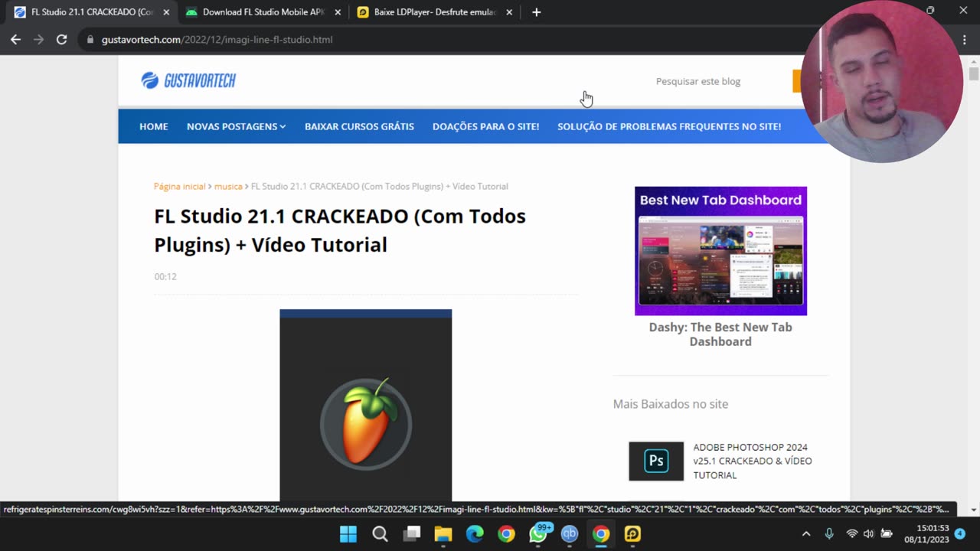
Task: Restore down the Chrome window
Action: click(930, 10)
